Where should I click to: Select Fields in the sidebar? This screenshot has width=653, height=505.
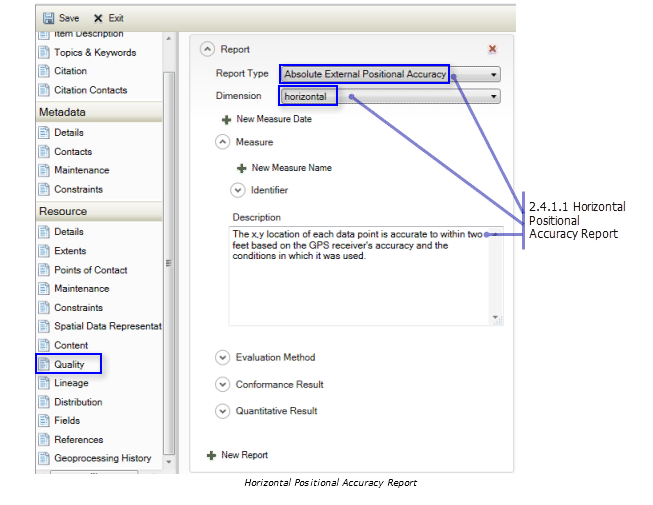pyautogui.click(x=67, y=420)
